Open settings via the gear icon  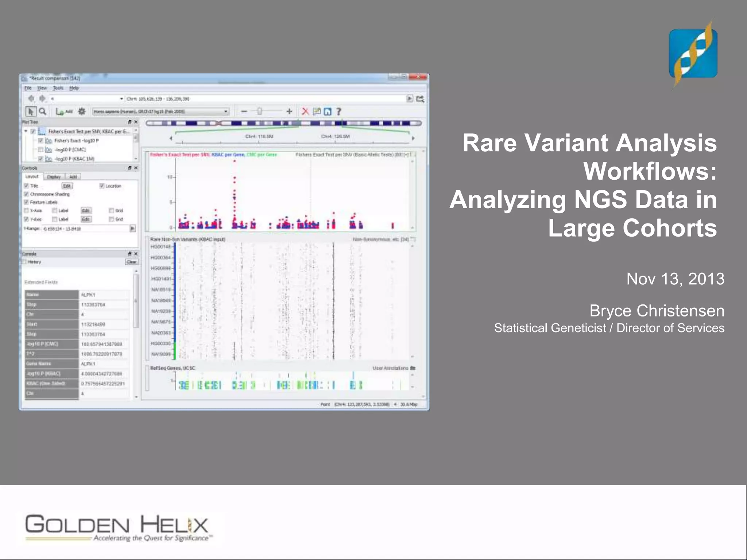click(82, 112)
